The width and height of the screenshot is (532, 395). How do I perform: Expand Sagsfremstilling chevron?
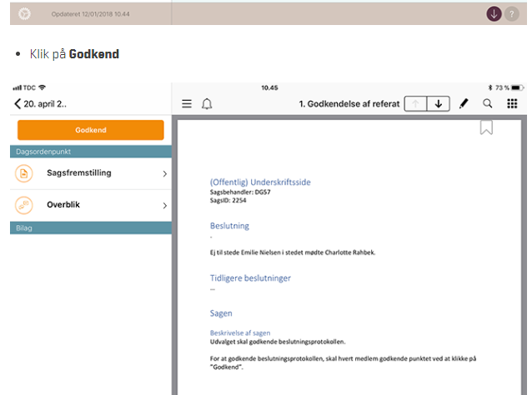[164, 174]
